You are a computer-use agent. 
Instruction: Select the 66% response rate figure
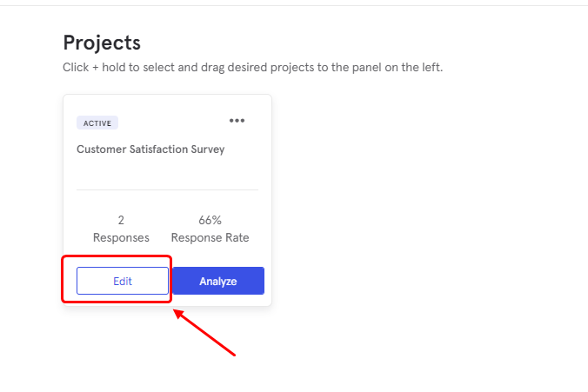tap(210, 220)
